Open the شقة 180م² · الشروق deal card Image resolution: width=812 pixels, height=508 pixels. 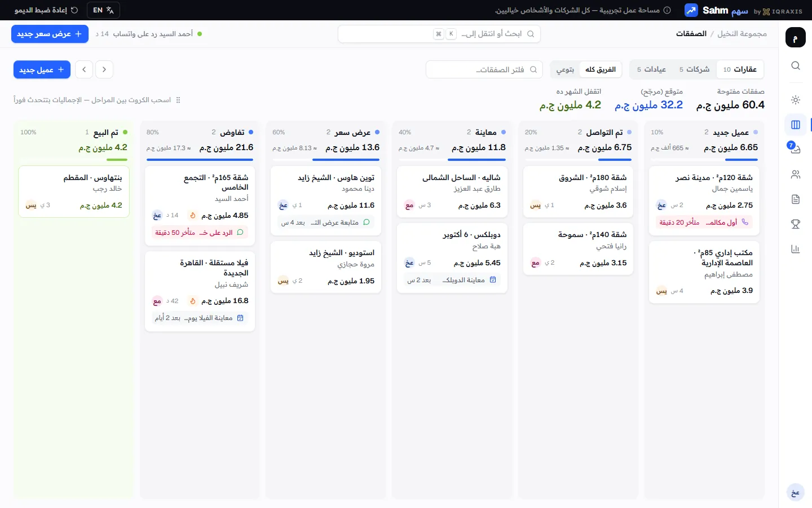579,191
